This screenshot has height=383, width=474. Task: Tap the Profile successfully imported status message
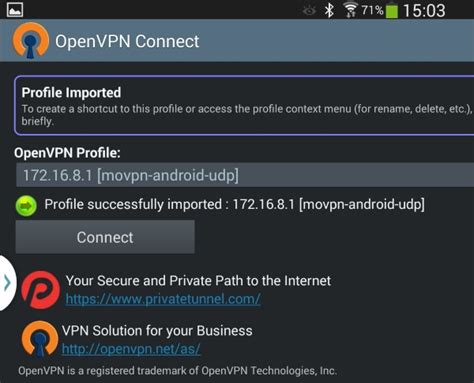click(234, 204)
